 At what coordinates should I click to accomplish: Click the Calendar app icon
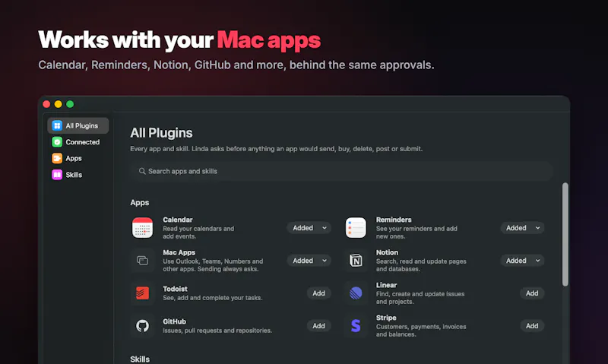(142, 227)
